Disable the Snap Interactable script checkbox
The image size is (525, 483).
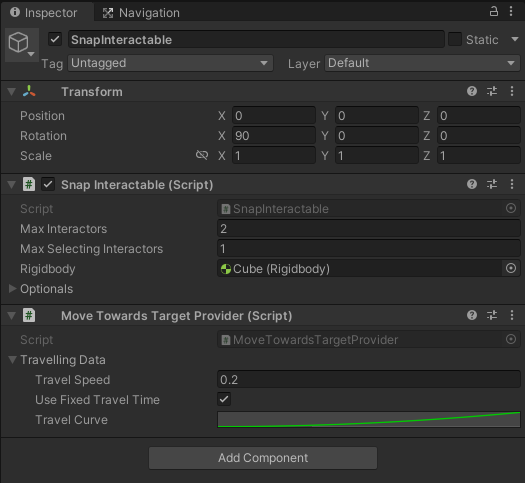(x=48, y=184)
